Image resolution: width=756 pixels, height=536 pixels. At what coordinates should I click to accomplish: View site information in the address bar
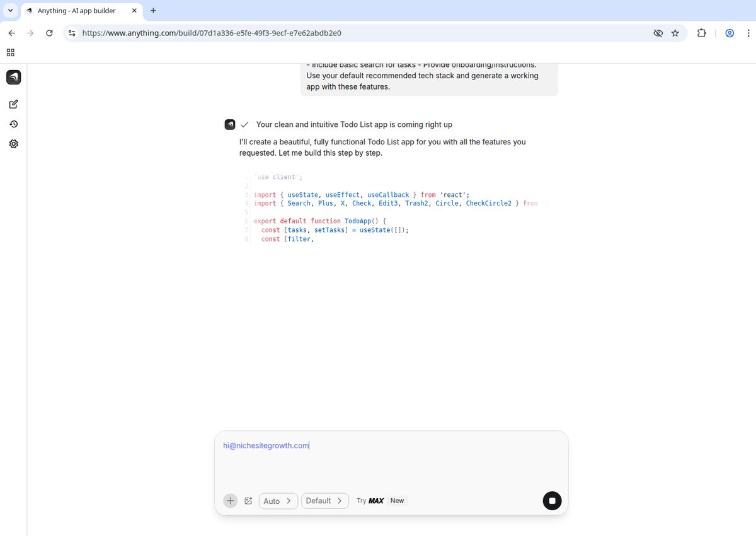tap(71, 33)
